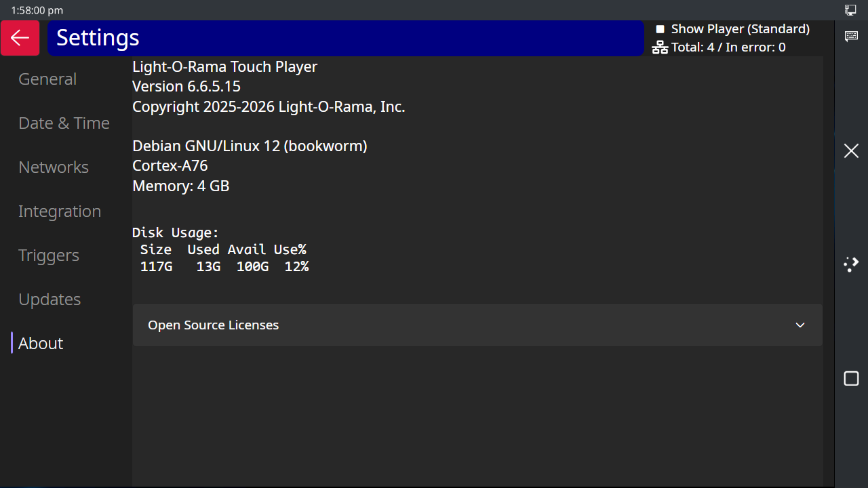Image resolution: width=868 pixels, height=488 pixels.
Task: Select the About tab
Action: 41,344
